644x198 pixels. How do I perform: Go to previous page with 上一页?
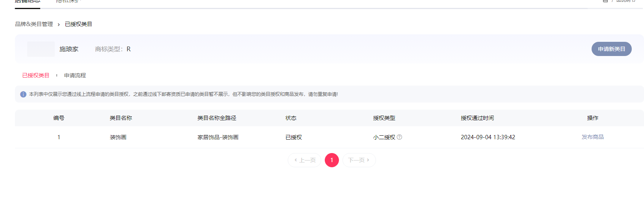coord(305,160)
